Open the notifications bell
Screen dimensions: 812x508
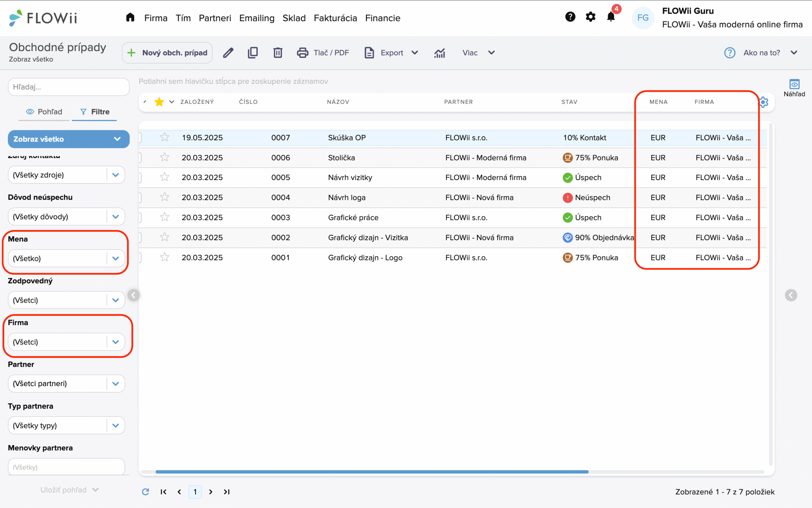(x=611, y=17)
